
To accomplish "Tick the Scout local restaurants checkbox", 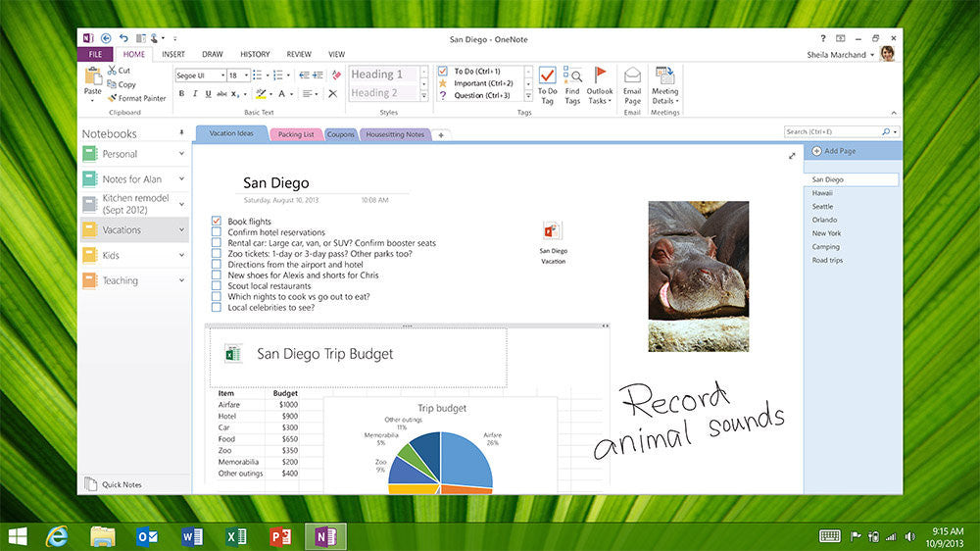I will (217, 286).
